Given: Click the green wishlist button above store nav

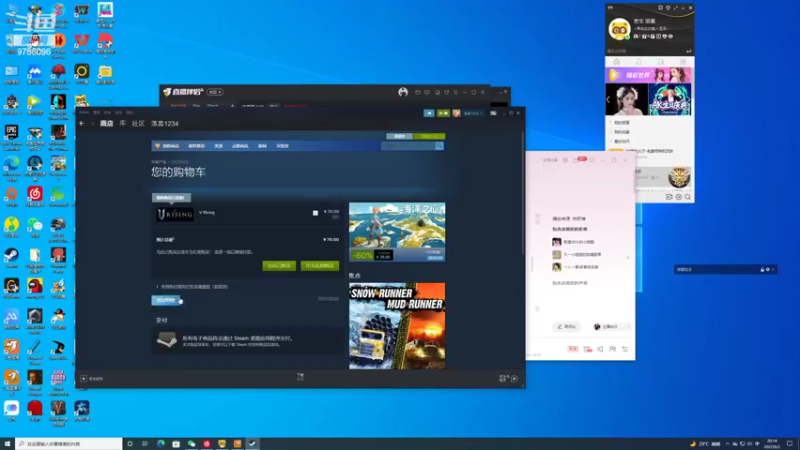Looking at the screenshot, I should pos(430,136).
